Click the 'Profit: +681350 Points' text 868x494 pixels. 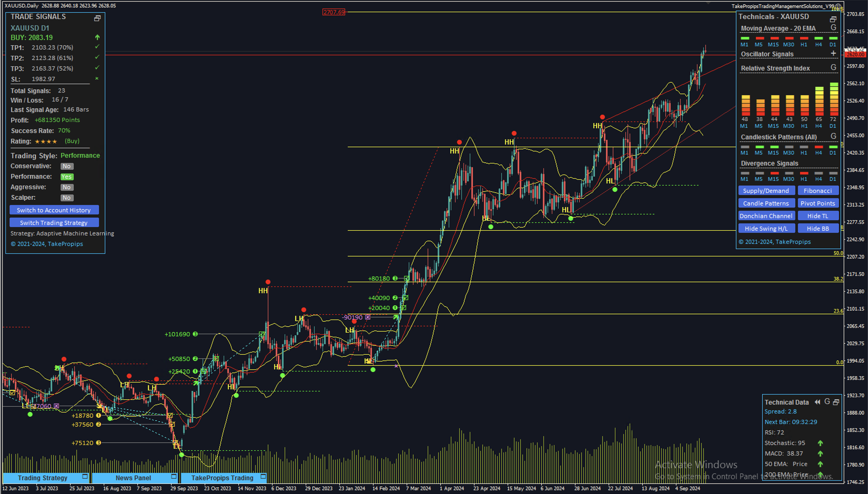[x=45, y=120]
